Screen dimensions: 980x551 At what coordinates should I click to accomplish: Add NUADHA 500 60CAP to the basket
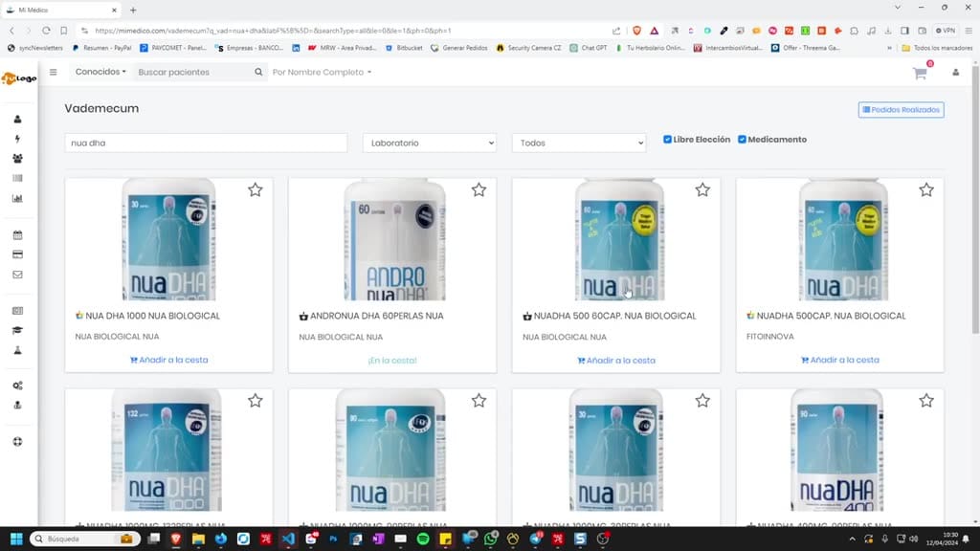pyautogui.click(x=616, y=361)
